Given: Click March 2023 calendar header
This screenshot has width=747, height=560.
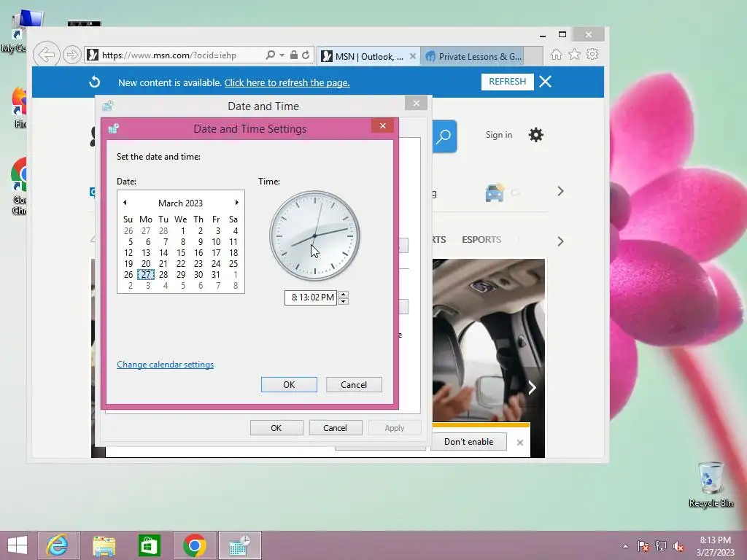Looking at the screenshot, I should 180,203.
